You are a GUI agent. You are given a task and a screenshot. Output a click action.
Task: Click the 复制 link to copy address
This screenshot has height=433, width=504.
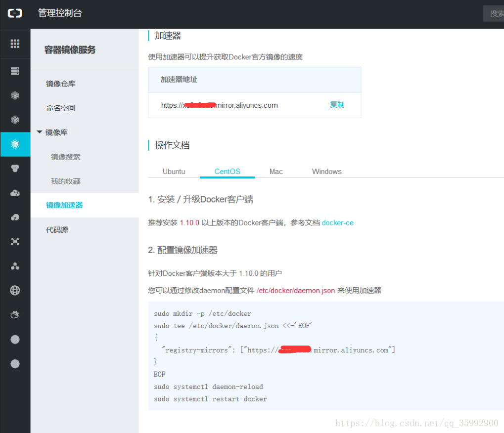click(x=337, y=105)
